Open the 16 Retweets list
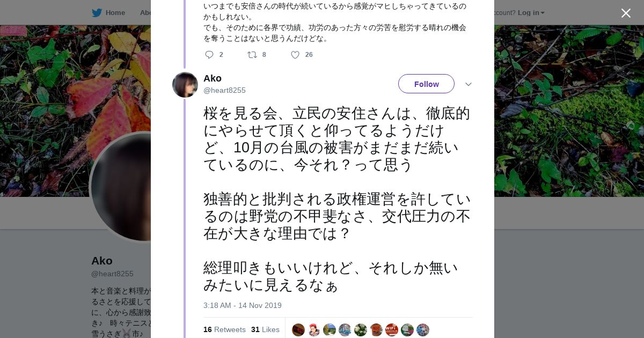The height and width of the screenshot is (338, 644). click(x=224, y=329)
